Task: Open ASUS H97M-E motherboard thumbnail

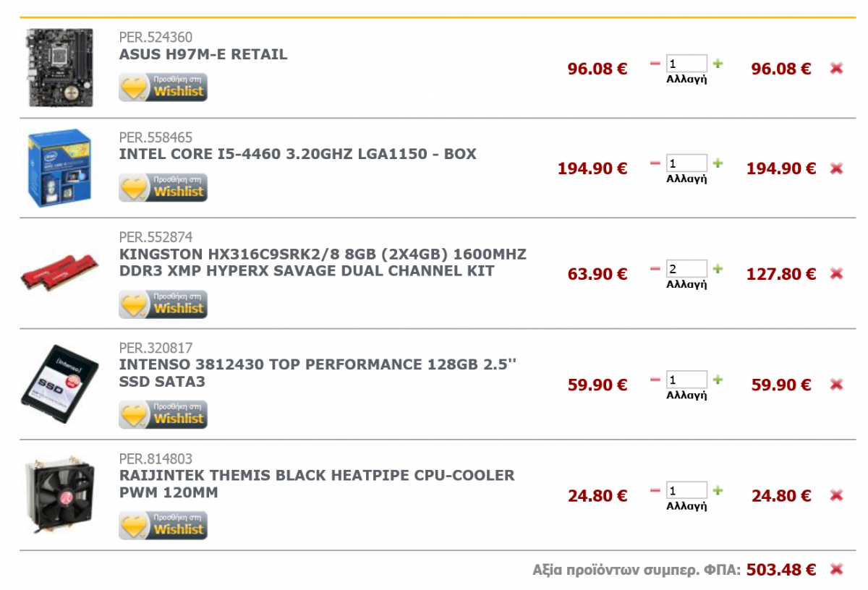Action: point(59,67)
